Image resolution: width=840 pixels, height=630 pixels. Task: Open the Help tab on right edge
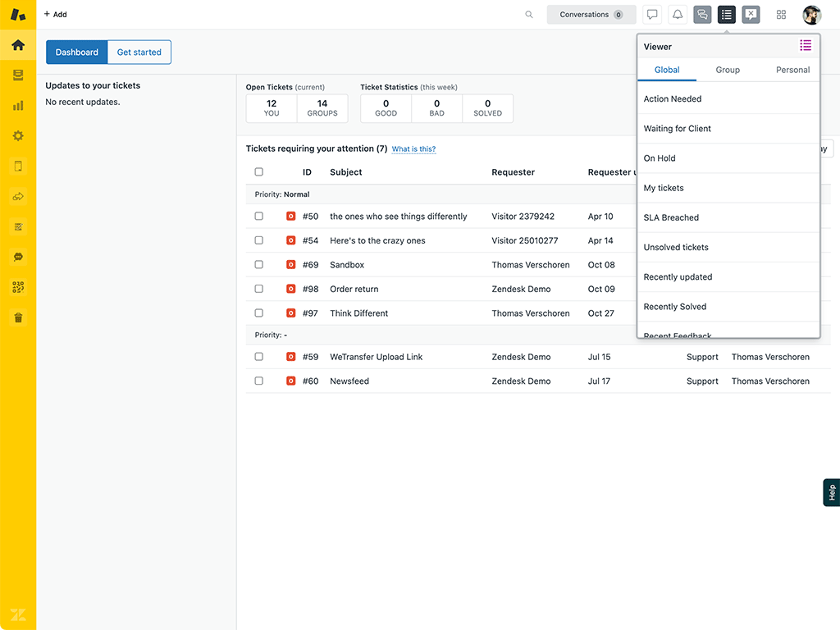point(832,492)
